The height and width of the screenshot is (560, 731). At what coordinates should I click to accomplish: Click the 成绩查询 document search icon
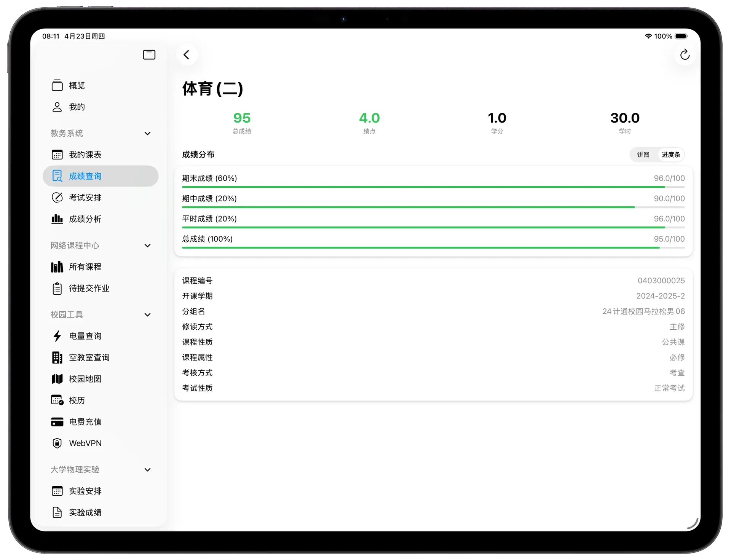(x=57, y=176)
